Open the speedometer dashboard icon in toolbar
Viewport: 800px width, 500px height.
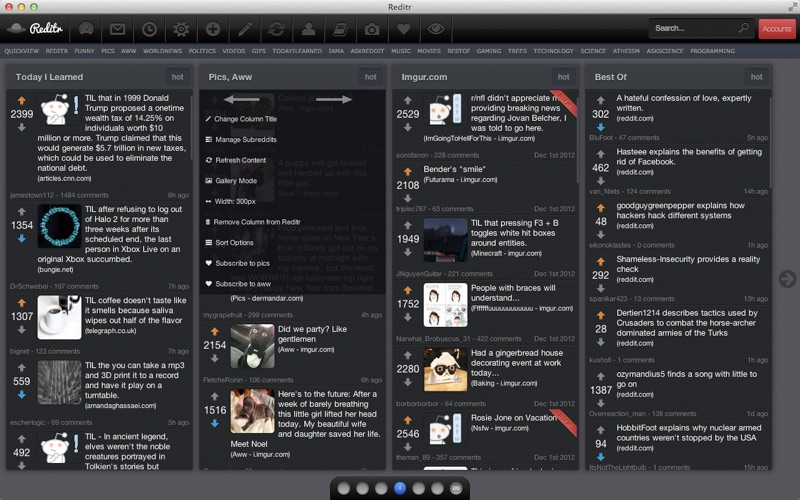coord(86,29)
